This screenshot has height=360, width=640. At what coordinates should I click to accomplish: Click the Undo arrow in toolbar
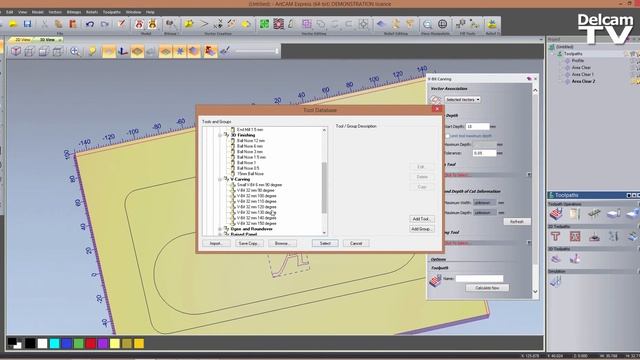[x=90, y=24]
